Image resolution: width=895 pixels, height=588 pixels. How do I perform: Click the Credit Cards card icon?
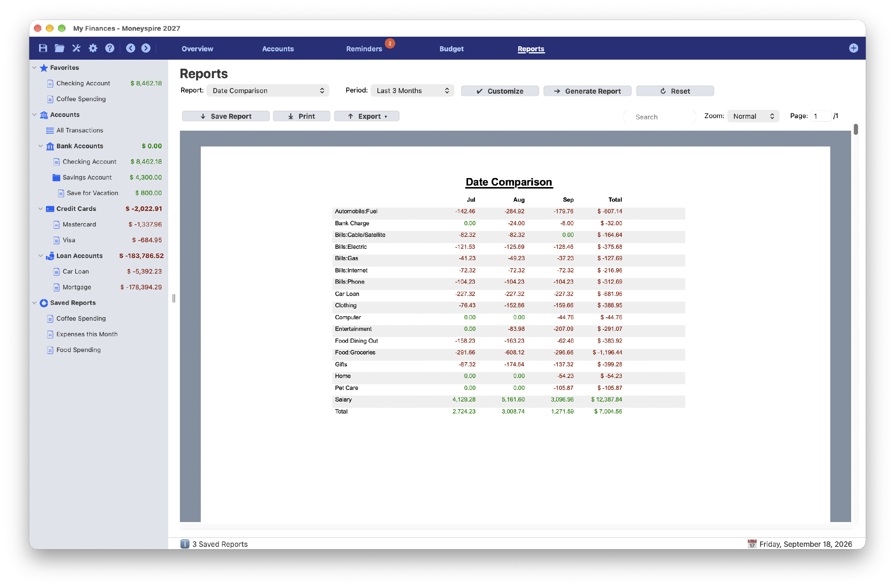pyautogui.click(x=50, y=209)
